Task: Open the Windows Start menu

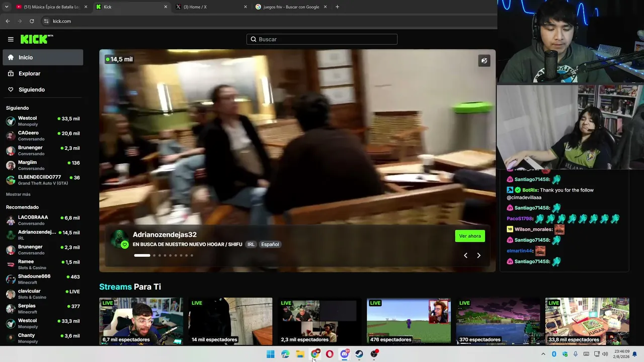Action: pyautogui.click(x=271, y=354)
